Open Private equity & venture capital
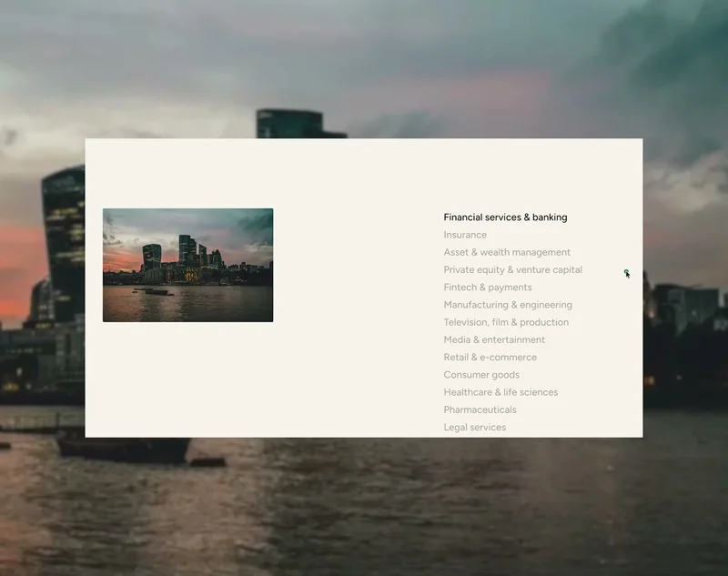The image size is (728, 576). (512, 269)
